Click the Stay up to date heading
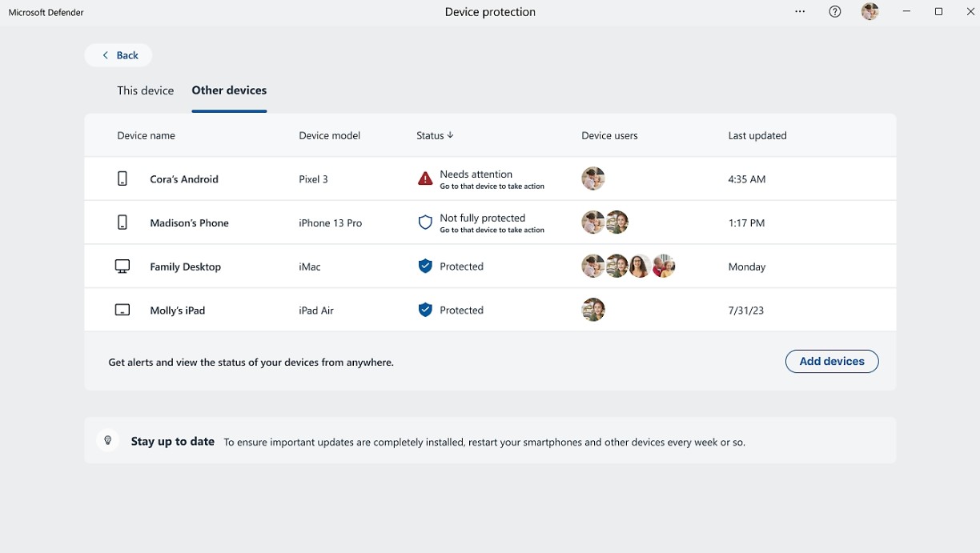This screenshot has width=980, height=553. tap(173, 441)
